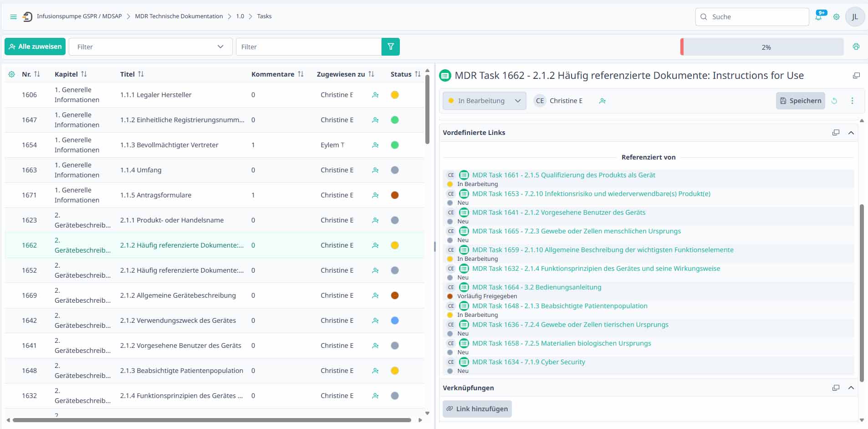Select row 2.1.2 Verwendungszweck des Gerätes
The height and width of the screenshot is (429, 868).
tap(214, 320)
